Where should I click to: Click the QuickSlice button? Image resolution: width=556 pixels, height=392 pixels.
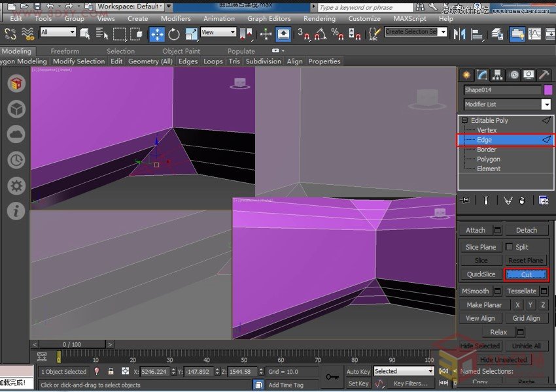481,274
